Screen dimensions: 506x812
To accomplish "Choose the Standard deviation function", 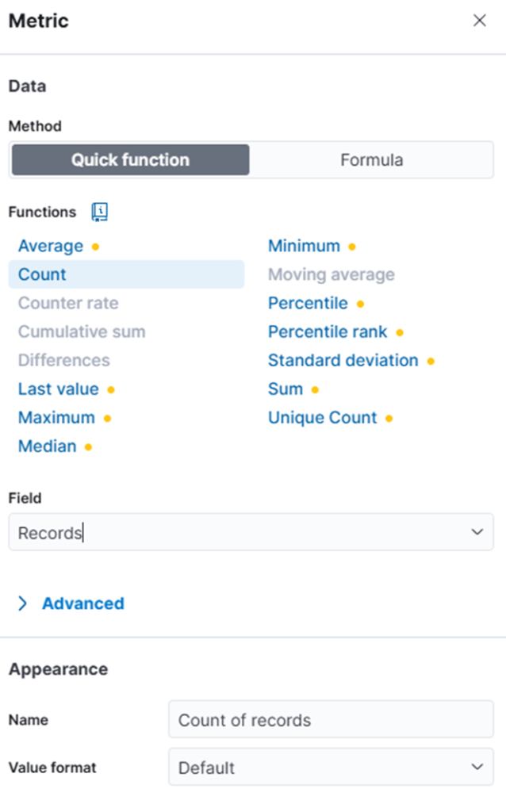I will pyautogui.click(x=343, y=361).
